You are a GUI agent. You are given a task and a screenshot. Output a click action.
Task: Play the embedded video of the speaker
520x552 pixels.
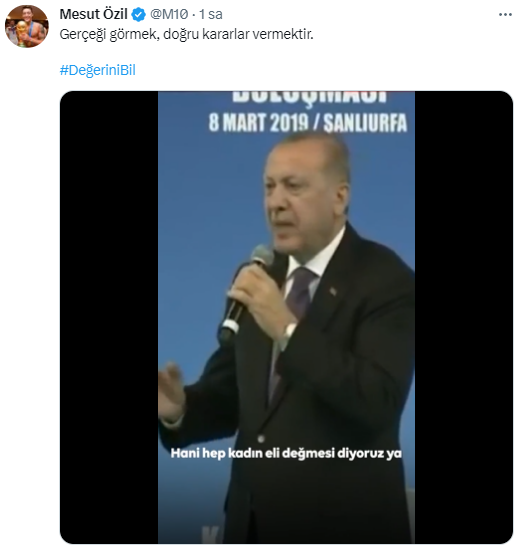286,317
